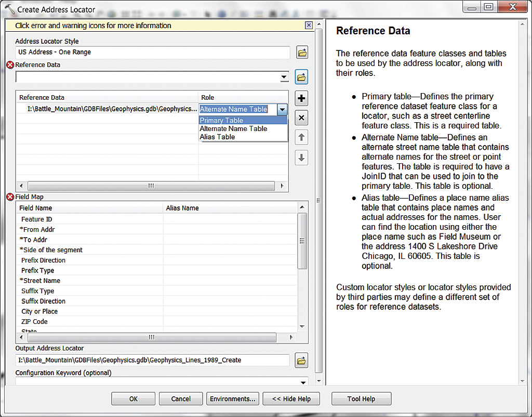
Task: Browse for Address Locator Style folder icon
Action: pyautogui.click(x=302, y=53)
